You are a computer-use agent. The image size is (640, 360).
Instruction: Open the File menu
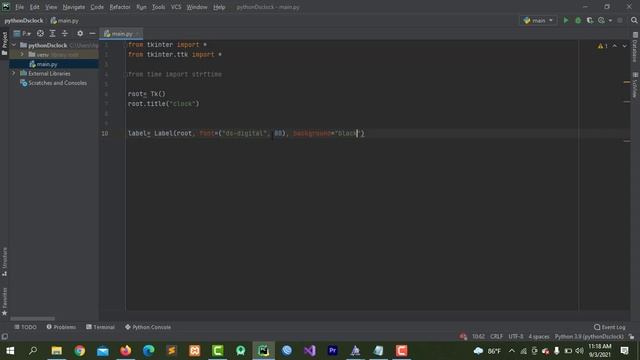[20, 7]
